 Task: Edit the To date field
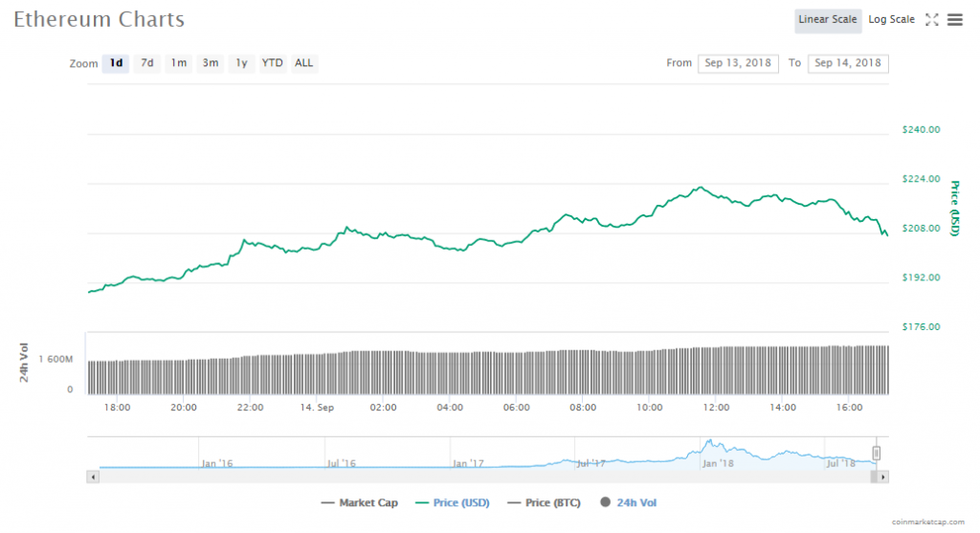(x=848, y=63)
